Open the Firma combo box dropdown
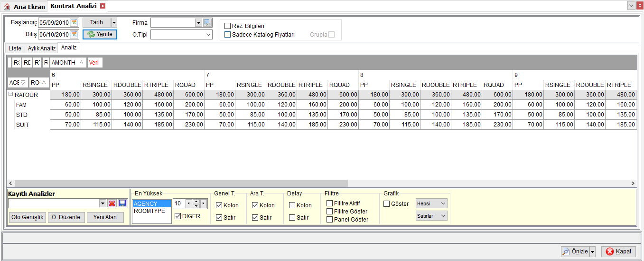644x261 pixels. tap(198, 22)
